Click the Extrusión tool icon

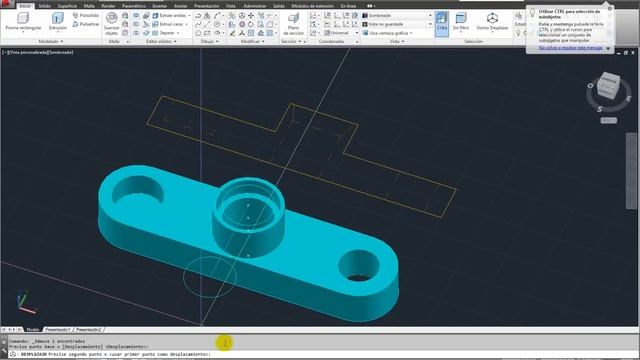point(58,18)
